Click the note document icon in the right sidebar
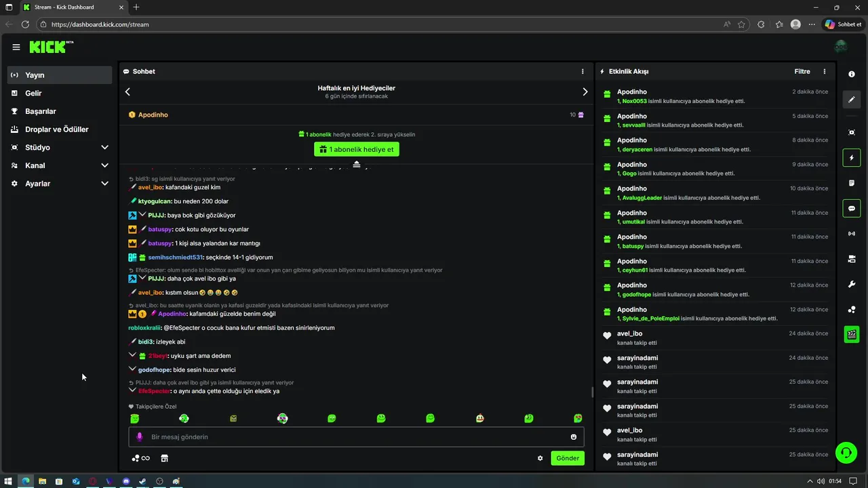868x488 pixels. 852,183
